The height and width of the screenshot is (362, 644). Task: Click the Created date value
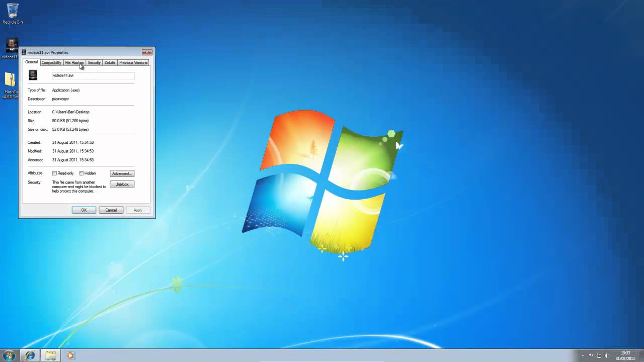point(73,143)
